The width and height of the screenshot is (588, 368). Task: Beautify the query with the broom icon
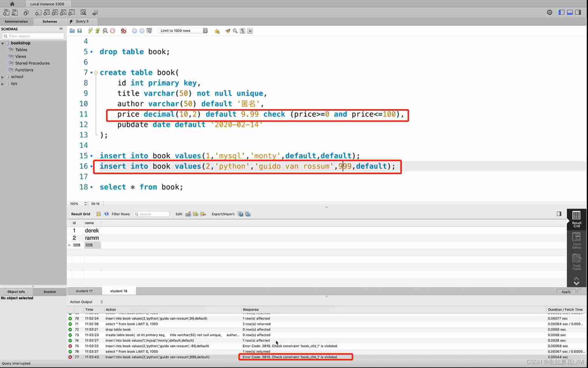pyautogui.click(x=228, y=31)
